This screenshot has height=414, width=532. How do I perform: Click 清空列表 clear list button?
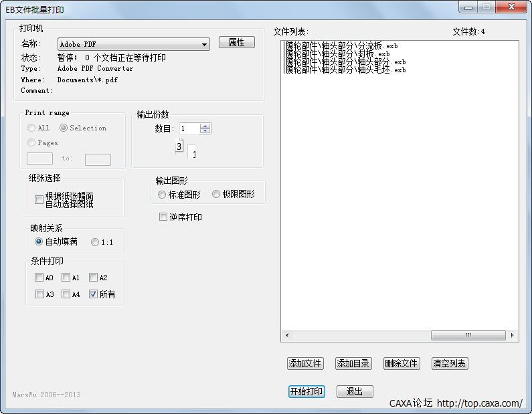tap(449, 364)
